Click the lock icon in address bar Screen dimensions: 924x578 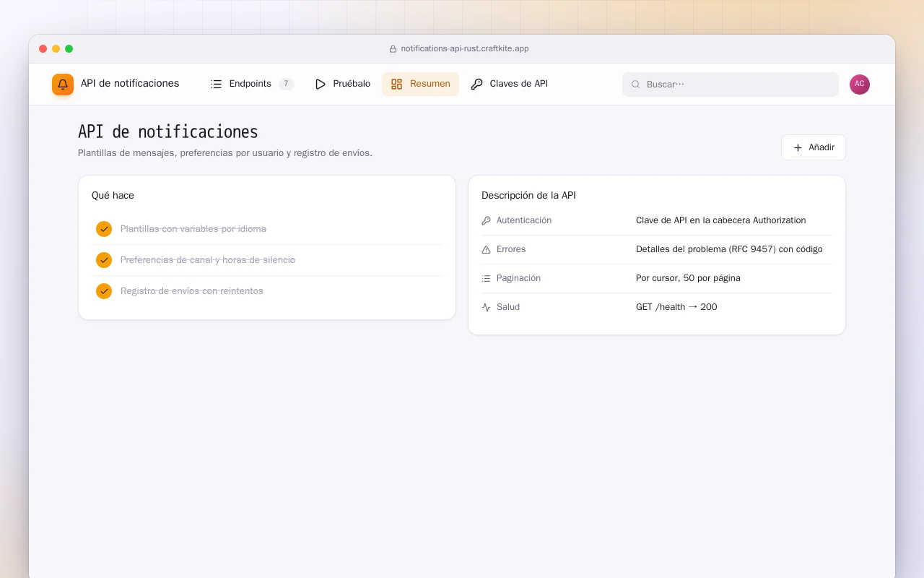393,49
